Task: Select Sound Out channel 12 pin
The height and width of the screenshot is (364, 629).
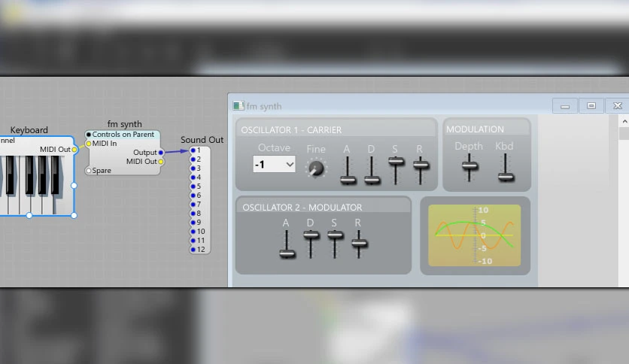Action: [x=193, y=250]
